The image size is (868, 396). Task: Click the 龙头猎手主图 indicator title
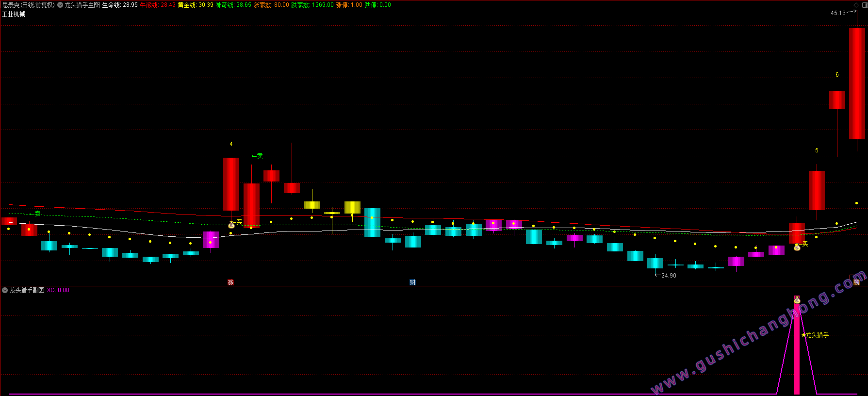click(82, 5)
